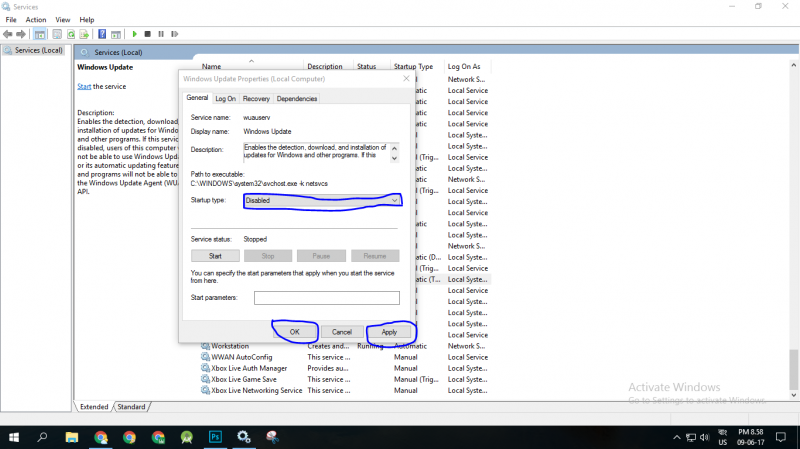The width and height of the screenshot is (800, 449).
Task: Click the taskbar Search magnifier icon
Action: tap(42, 437)
